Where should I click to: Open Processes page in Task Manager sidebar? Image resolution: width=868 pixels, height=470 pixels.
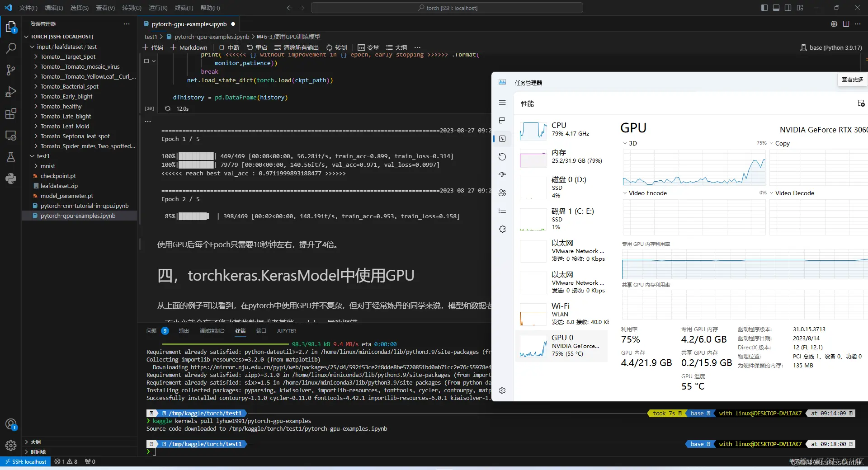click(502, 121)
